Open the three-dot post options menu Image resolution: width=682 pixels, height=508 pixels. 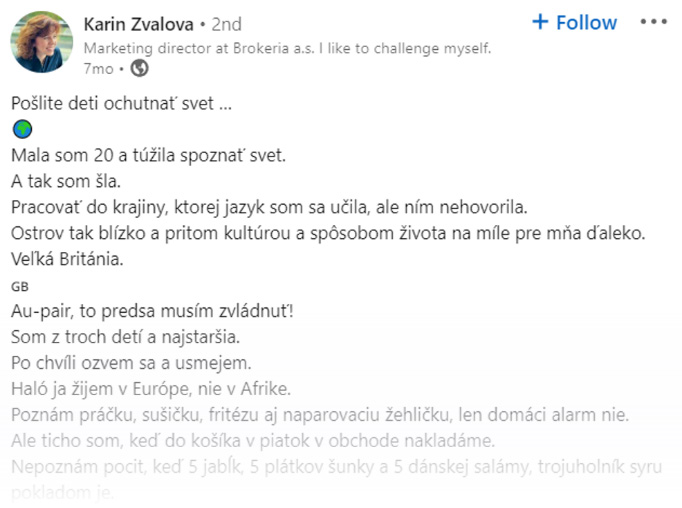click(x=653, y=22)
